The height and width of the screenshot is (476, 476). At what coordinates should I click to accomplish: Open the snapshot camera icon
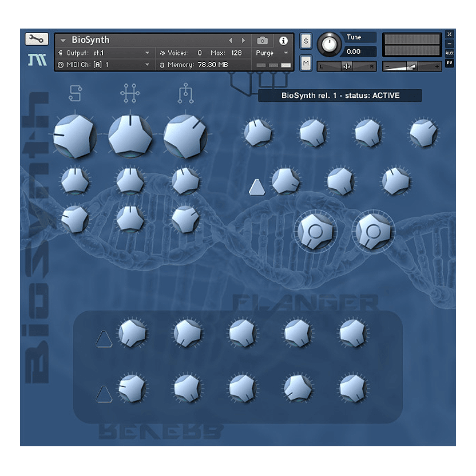[x=261, y=40]
